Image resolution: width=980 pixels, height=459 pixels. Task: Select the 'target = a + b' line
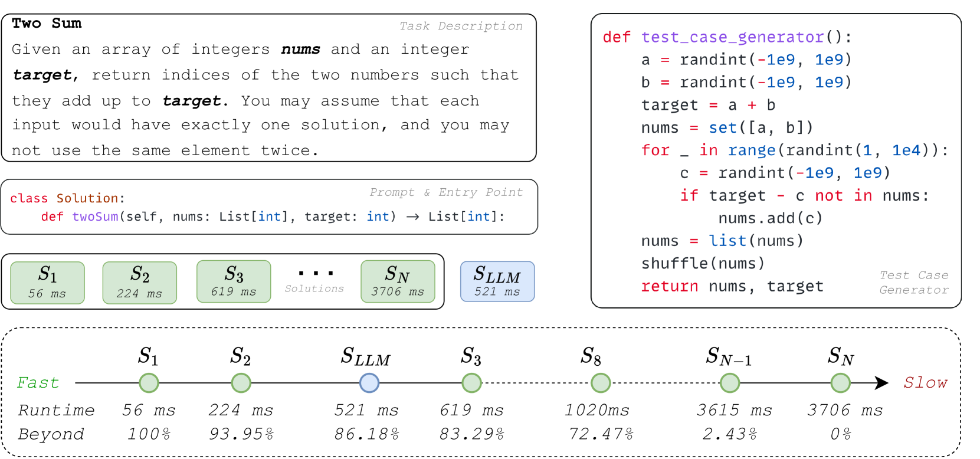708,105
